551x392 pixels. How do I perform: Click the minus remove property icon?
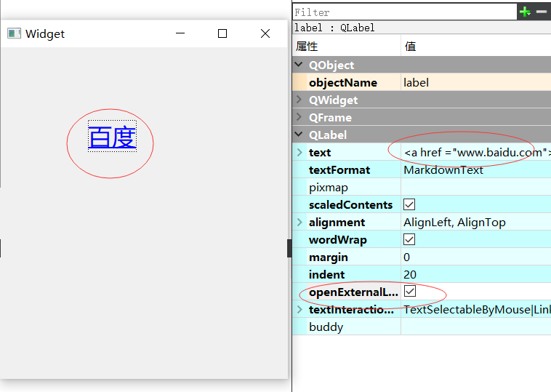point(542,12)
